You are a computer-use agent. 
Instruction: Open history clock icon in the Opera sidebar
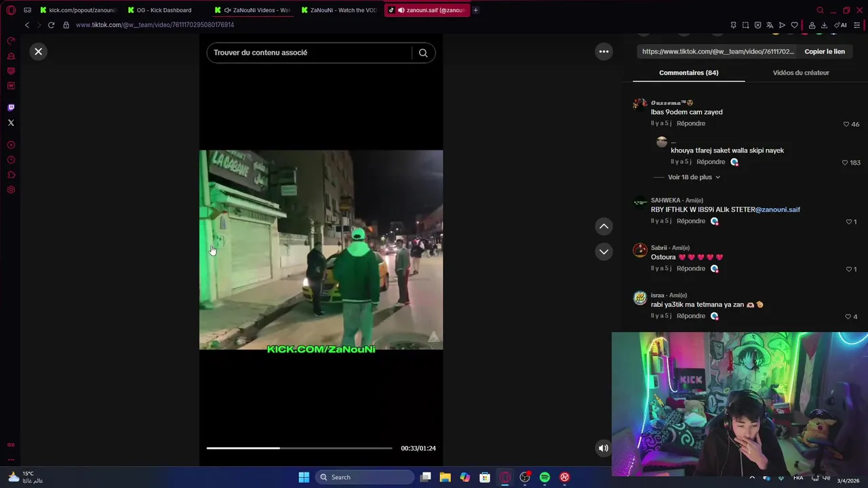[11, 160]
